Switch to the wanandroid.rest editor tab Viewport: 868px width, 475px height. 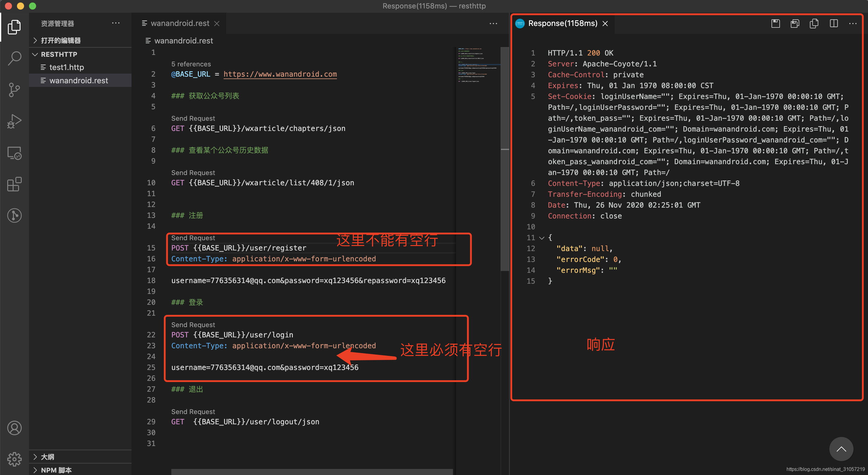click(x=180, y=23)
